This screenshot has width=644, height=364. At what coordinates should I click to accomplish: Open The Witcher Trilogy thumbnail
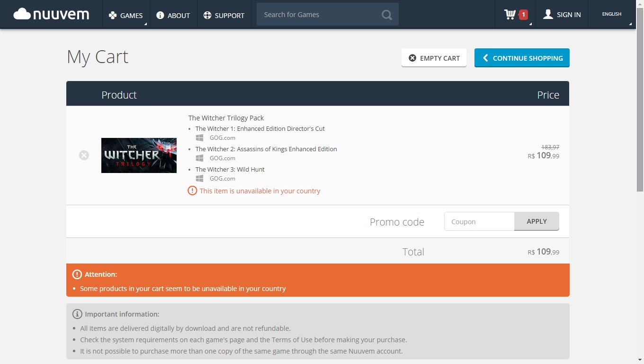(x=139, y=155)
